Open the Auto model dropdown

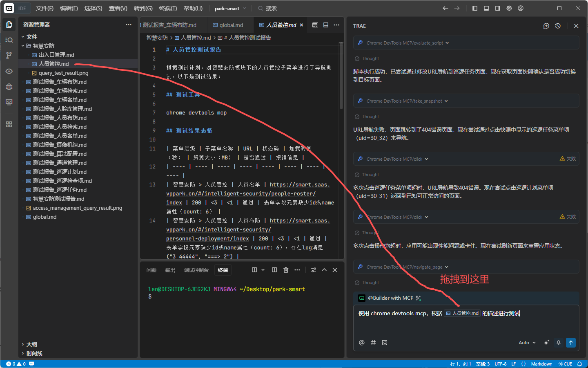(x=527, y=343)
